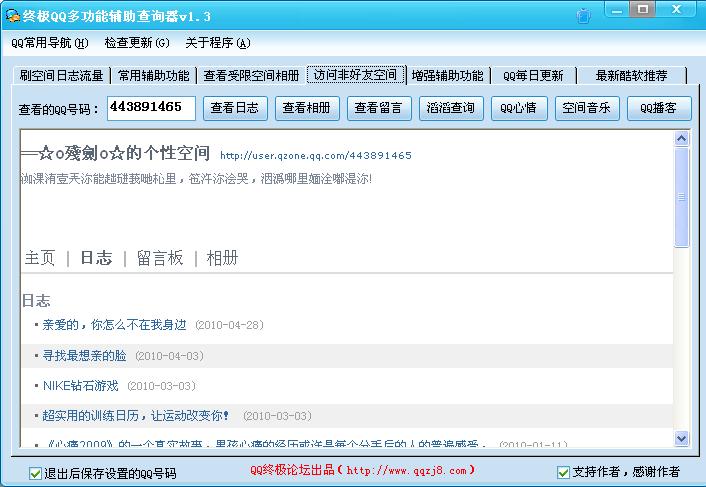This screenshot has width=706, height=487.
Task: Click the vertical scrollbar thumb
Action: click(x=682, y=198)
